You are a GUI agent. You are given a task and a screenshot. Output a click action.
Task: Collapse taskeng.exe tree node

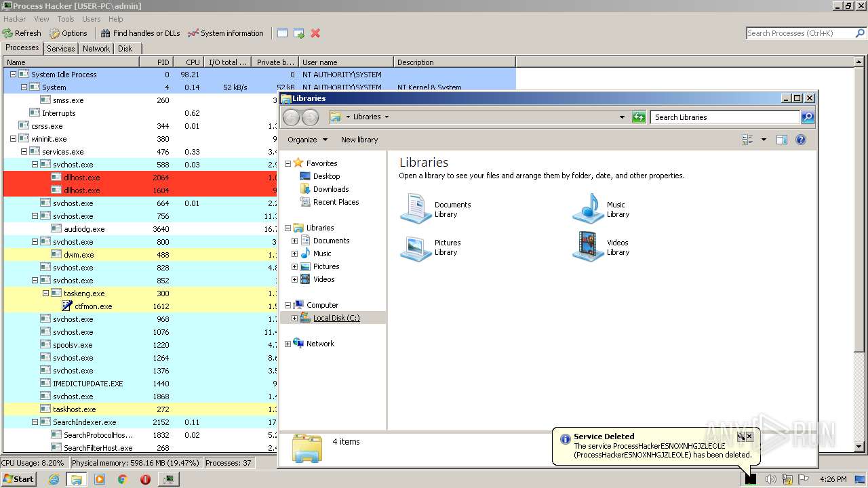[46, 293]
